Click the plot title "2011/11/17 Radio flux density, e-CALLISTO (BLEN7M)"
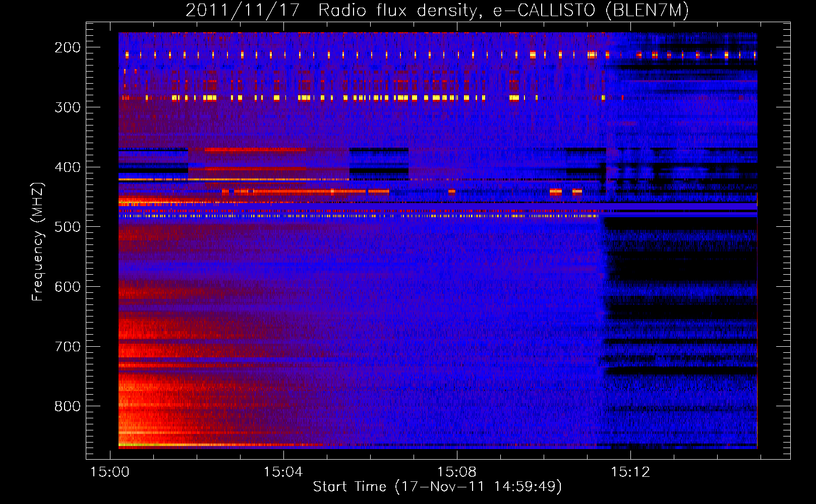This screenshot has width=816, height=504. click(x=437, y=11)
